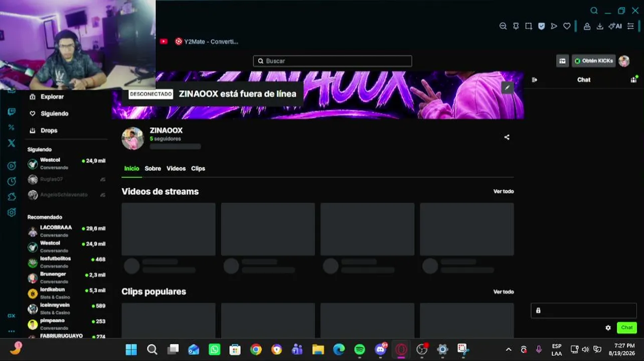Show hidden system tray icons chevron
The image size is (644, 361).
point(509,349)
